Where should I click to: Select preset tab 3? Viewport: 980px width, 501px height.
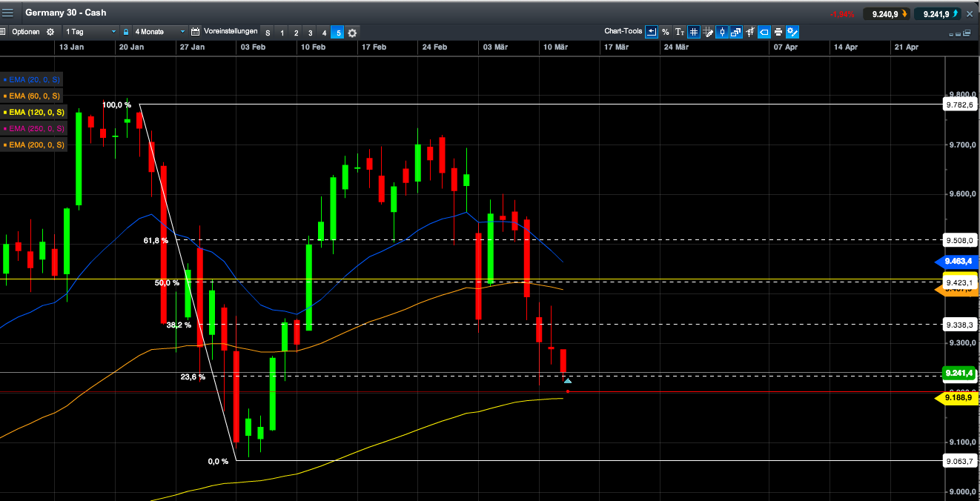(x=310, y=32)
